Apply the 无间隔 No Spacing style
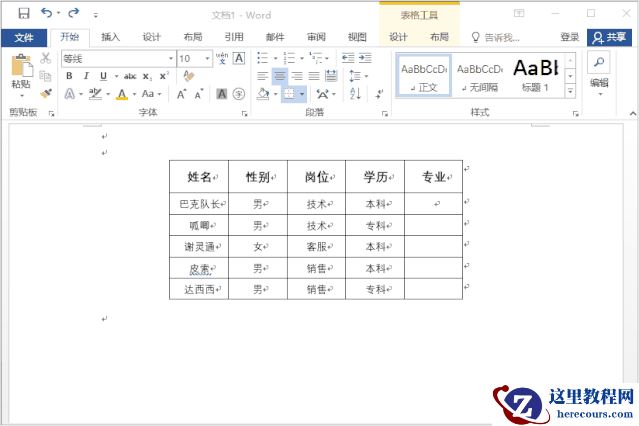Image resolution: width=639 pixels, height=426 pixels. tap(480, 76)
